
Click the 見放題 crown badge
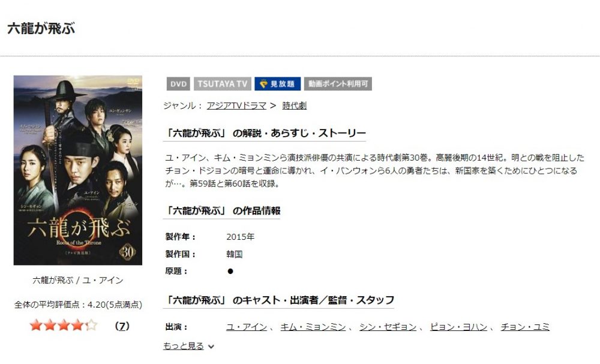coord(277,84)
